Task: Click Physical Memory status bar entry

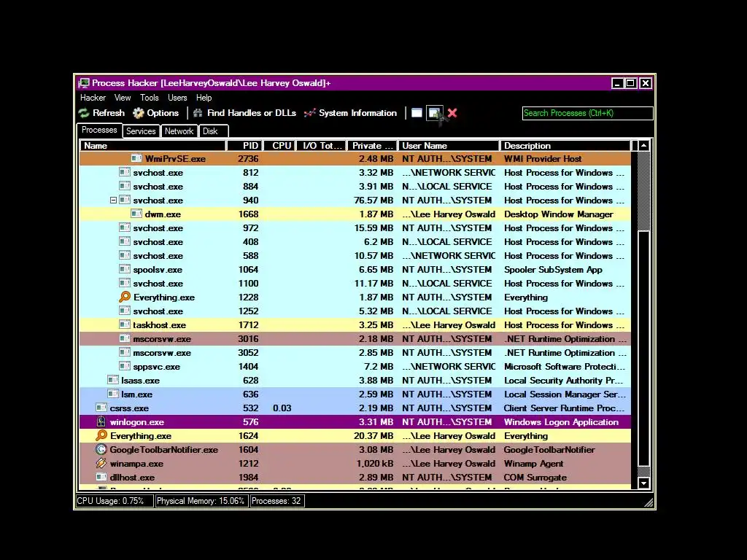Action: point(201,501)
